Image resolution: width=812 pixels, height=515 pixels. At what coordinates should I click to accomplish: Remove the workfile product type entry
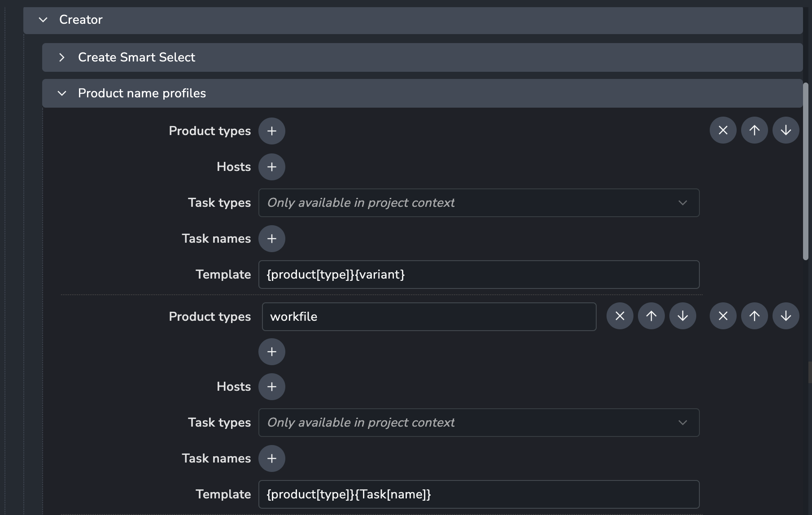point(620,316)
